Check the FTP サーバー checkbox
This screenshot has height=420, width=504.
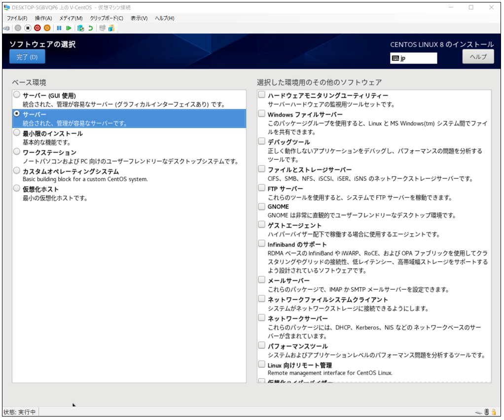click(262, 188)
